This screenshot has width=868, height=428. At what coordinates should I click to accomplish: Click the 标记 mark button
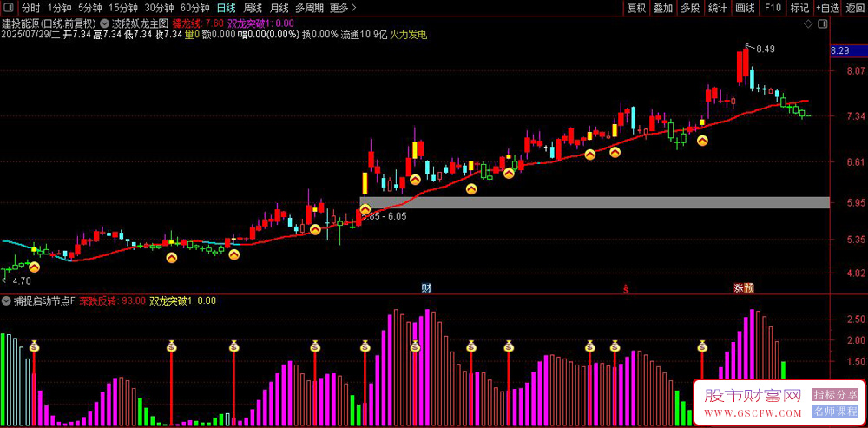799,9
